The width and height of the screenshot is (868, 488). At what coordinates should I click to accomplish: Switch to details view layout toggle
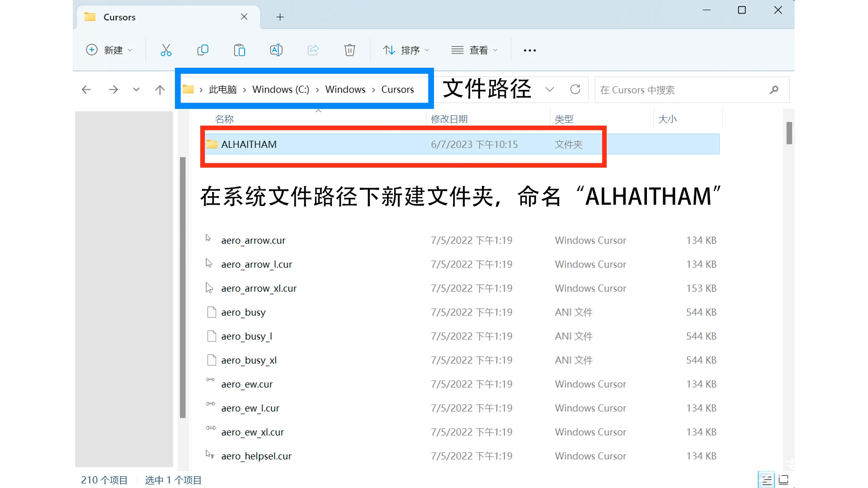pos(766,480)
